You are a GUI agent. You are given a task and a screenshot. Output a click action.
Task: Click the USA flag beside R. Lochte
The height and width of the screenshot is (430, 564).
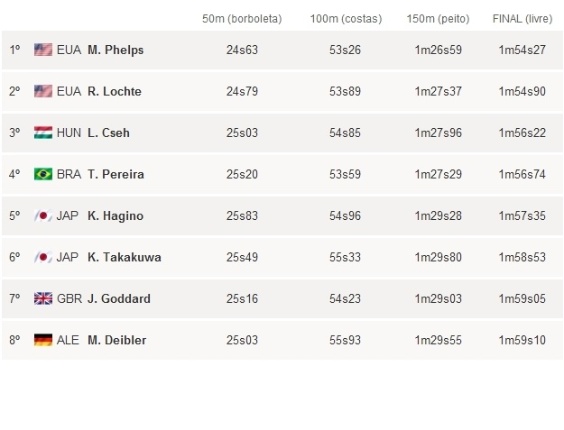tap(43, 91)
